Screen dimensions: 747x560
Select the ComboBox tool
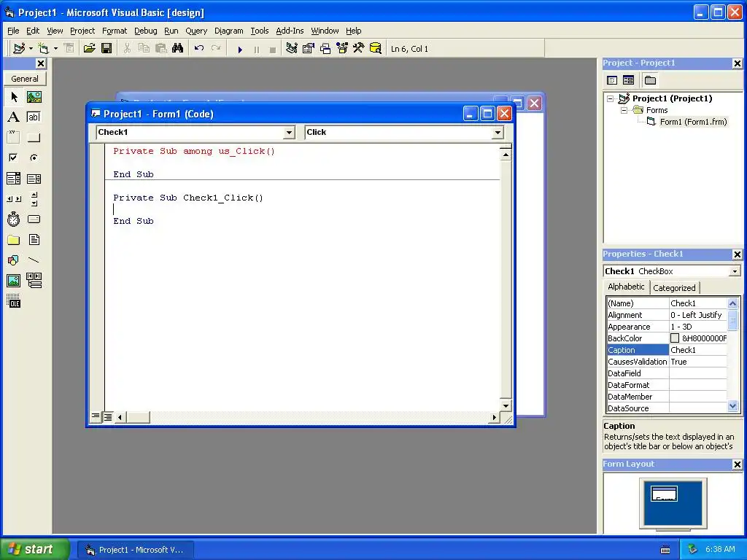tap(14, 179)
